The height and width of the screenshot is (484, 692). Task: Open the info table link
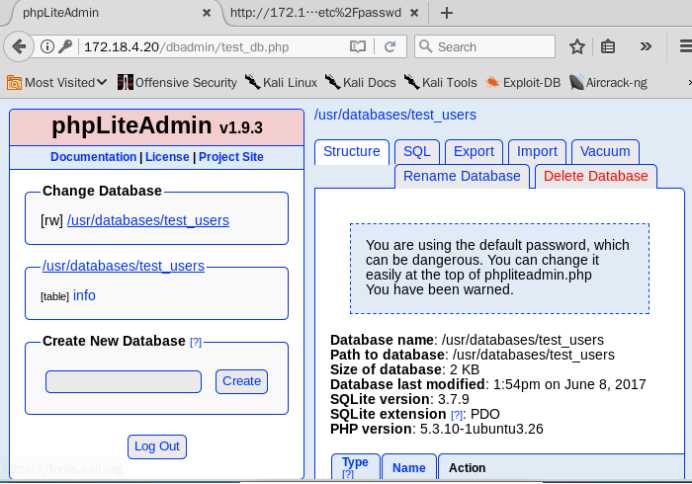coord(84,295)
